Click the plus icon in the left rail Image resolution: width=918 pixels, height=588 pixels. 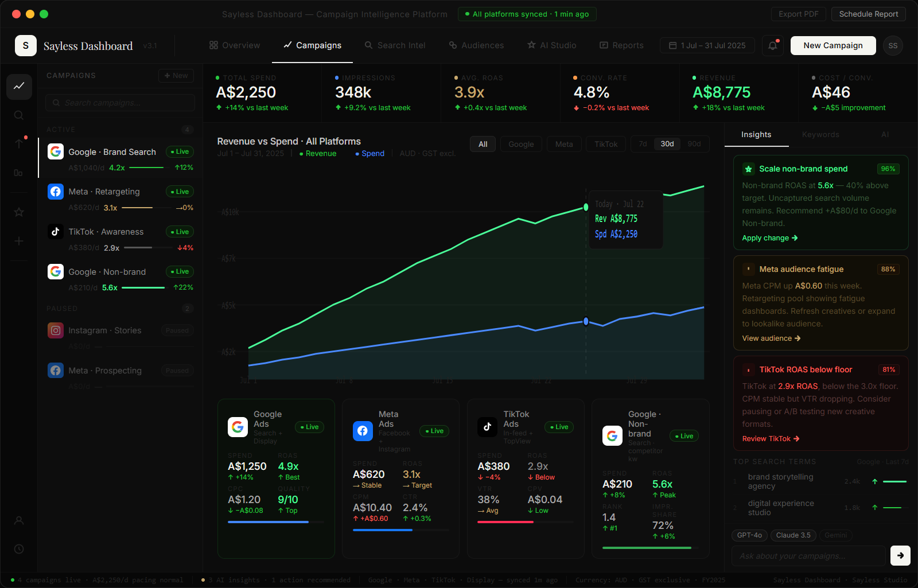(x=19, y=241)
